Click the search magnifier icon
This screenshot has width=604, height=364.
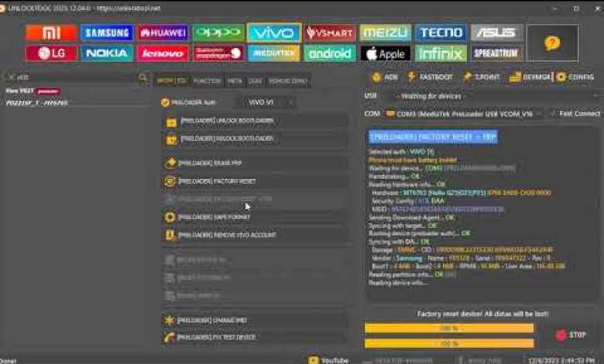point(142,77)
